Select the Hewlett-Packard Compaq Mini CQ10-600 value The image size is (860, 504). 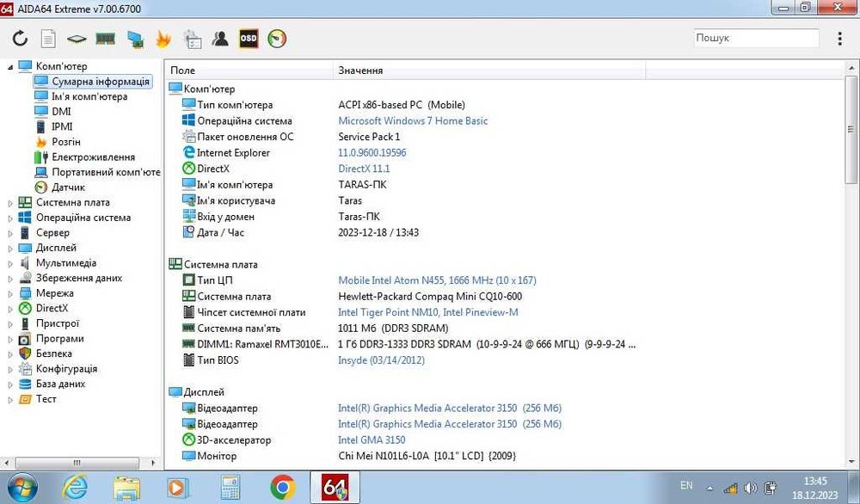430,296
